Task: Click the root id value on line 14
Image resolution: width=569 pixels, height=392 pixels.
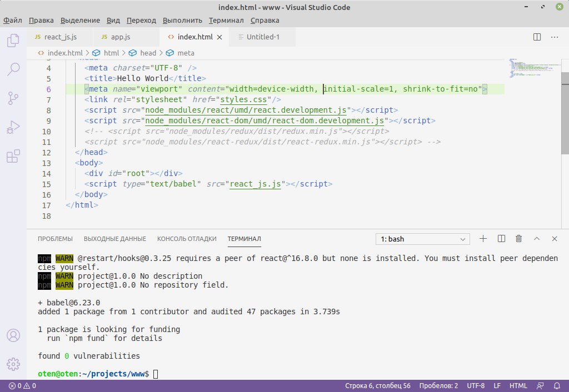Action: [136, 173]
